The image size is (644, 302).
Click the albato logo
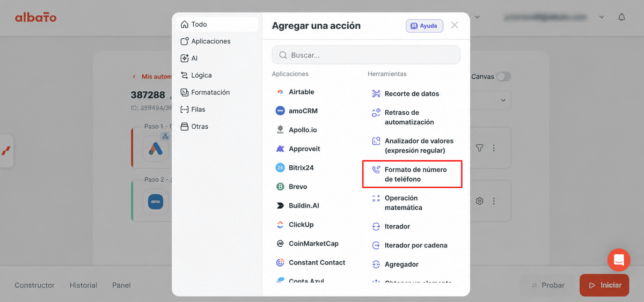click(35, 18)
